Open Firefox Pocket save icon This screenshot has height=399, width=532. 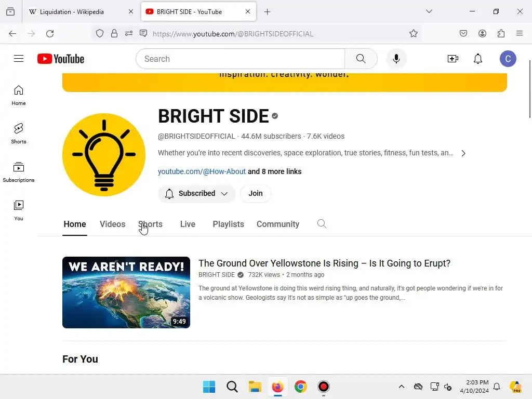(463, 33)
